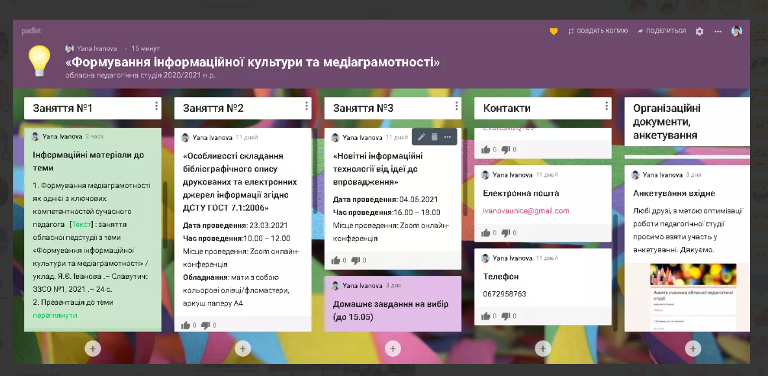Viewport: 768px width, 376px height.
Task: Open the переглянути link in Заняття №1
Action: [55, 315]
